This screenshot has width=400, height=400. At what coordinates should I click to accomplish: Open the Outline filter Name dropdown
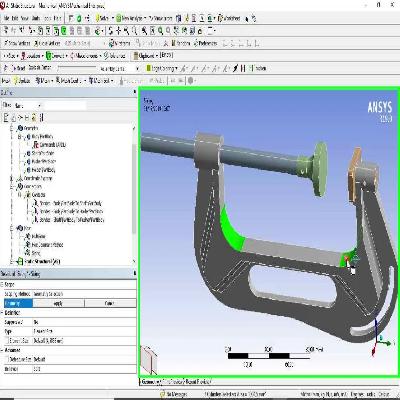[x=28, y=106]
